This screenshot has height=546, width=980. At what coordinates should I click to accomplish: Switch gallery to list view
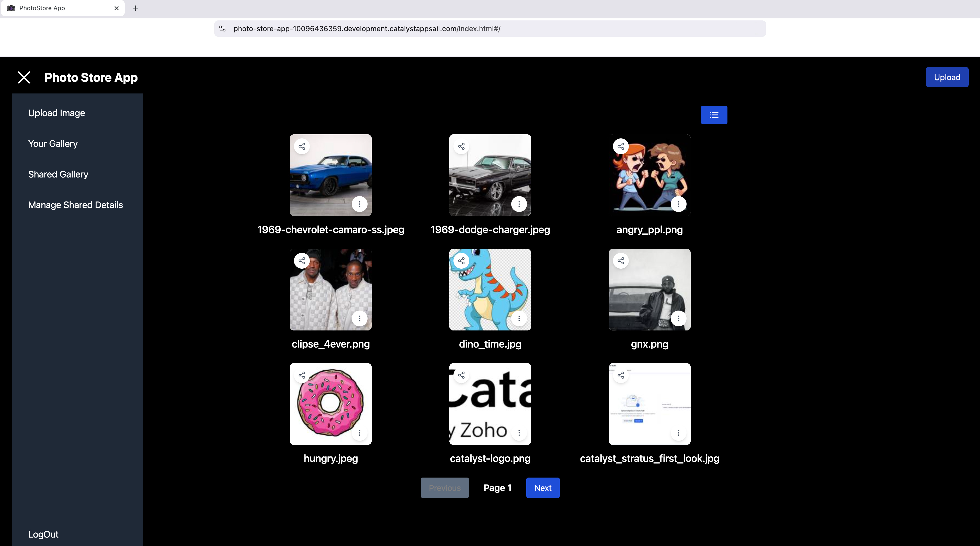(x=714, y=115)
